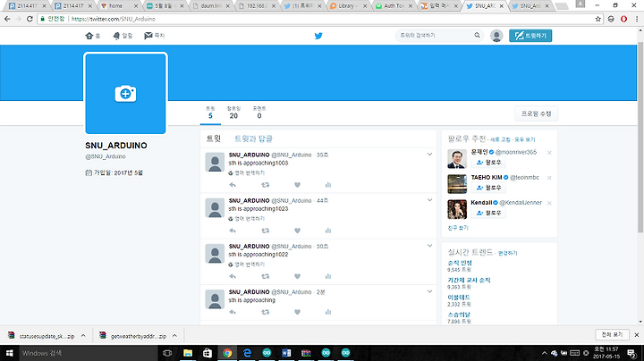
Task: Reply to the tweet approaching1022
Action: click(x=233, y=276)
